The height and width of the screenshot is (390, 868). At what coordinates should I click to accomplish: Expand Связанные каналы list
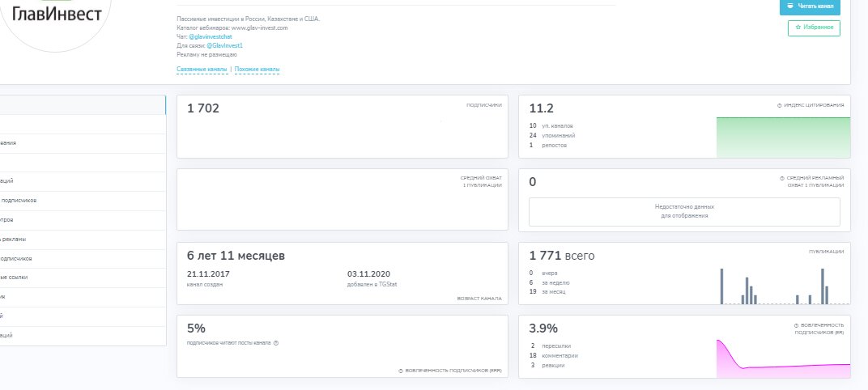point(202,70)
